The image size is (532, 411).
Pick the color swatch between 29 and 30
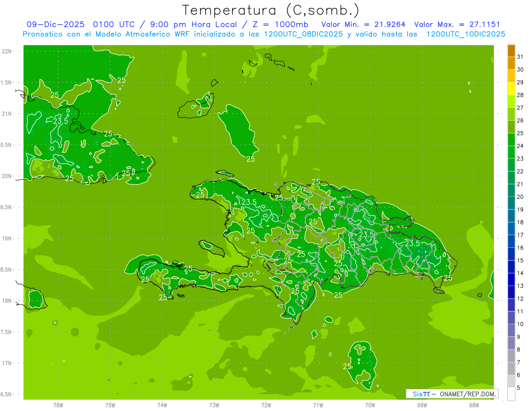tap(511, 76)
